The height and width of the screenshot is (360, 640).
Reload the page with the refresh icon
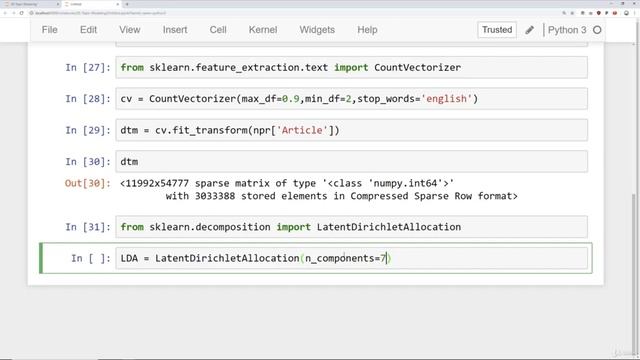[22, 13]
